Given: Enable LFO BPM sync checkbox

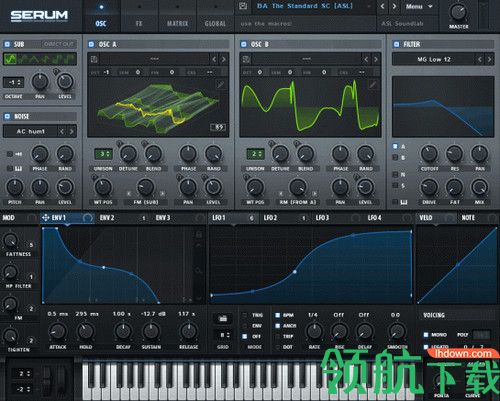Looking at the screenshot, I should point(277,315).
